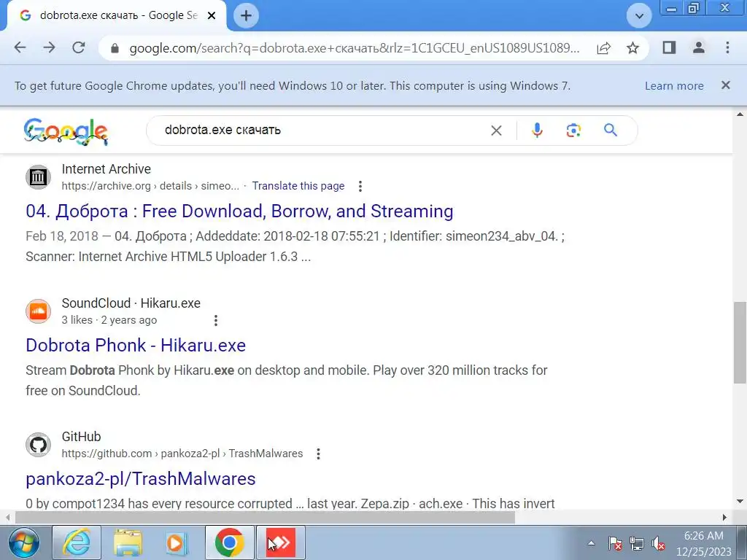This screenshot has width=747, height=560.
Task: Go forward with the forward arrow
Action: click(49, 47)
